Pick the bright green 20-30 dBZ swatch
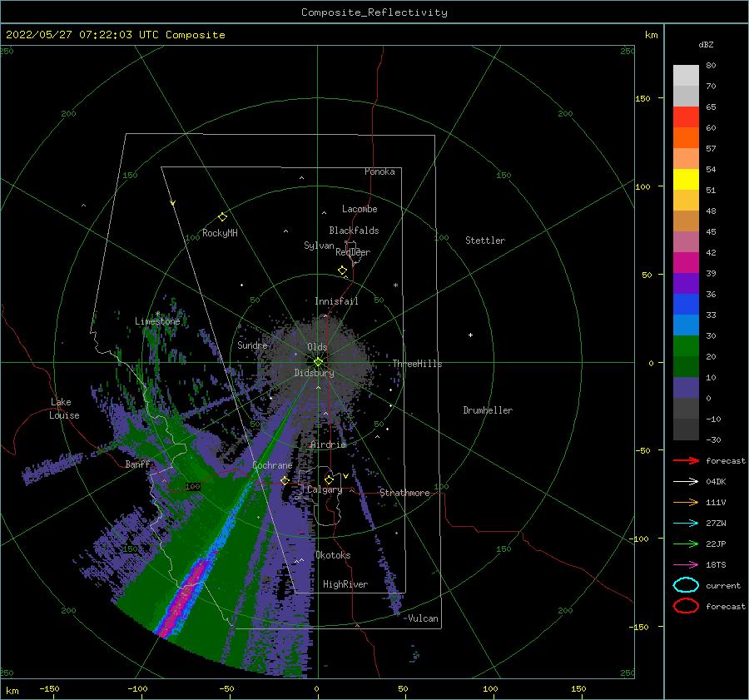 click(686, 346)
